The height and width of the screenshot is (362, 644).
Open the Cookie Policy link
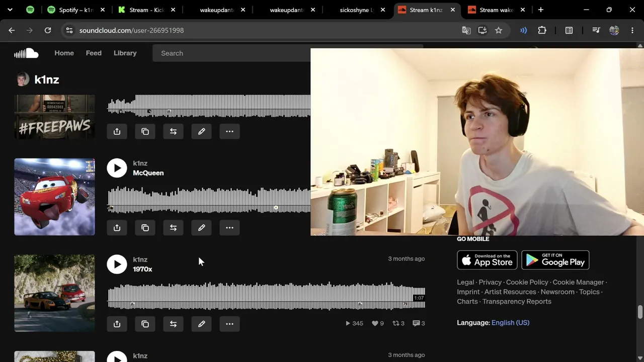pos(527,282)
